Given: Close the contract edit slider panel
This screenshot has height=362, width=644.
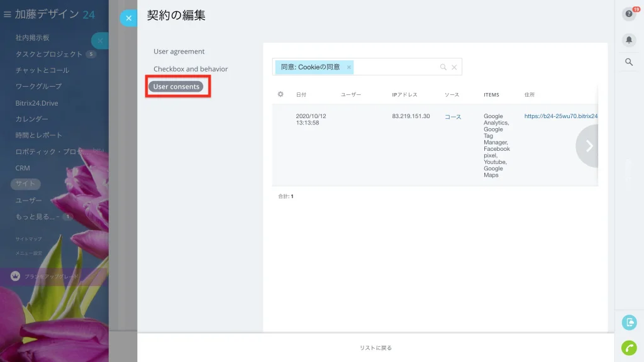Looking at the screenshot, I should 128,18.
